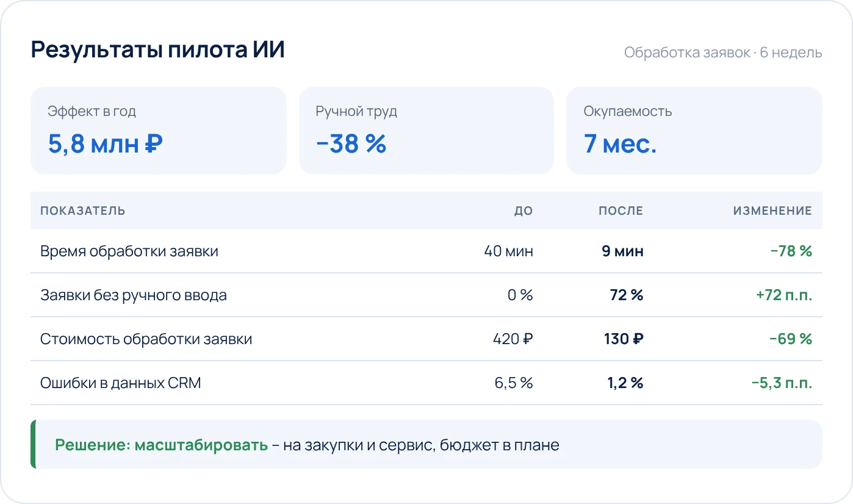Click the cell "6,5 %"
The width and height of the screenshot is (853, 504).
tap(514, 383)
